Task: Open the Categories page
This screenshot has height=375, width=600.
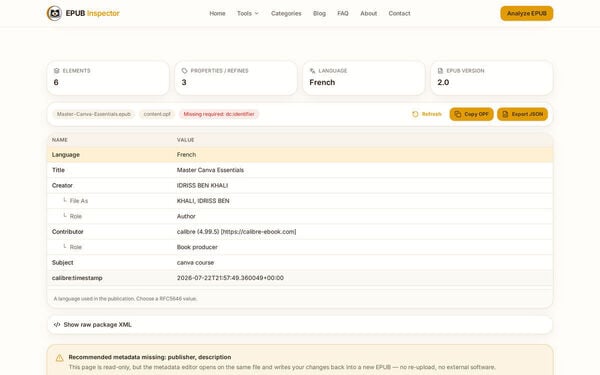Action: (286, 13)
